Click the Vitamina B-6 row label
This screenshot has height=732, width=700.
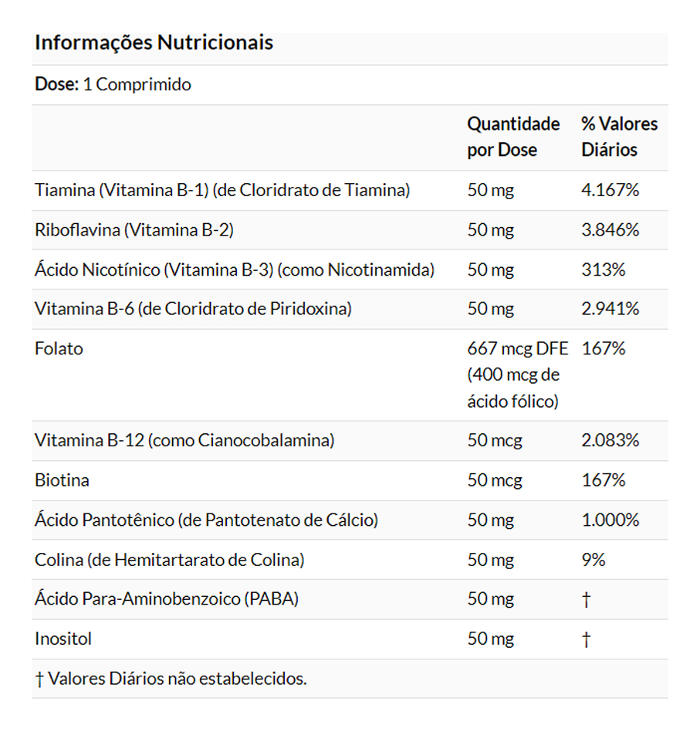[193, 309]
